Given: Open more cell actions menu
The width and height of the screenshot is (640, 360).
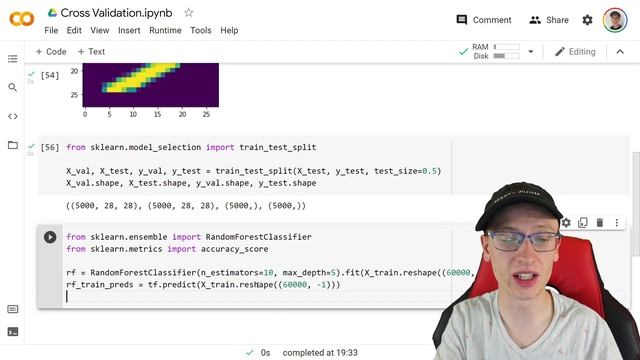Looking at the screenshot, I should click(x=617, y=222).
